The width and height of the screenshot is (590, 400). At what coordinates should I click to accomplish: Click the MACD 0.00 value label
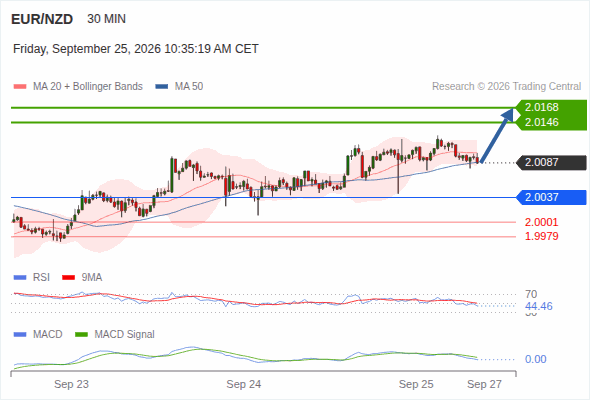[x=535, y=359]
